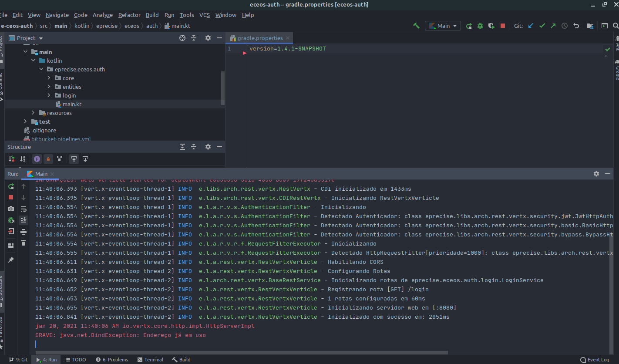Toggle Show Properties purple P button
The image size is (619, 364).
(37, 159)
